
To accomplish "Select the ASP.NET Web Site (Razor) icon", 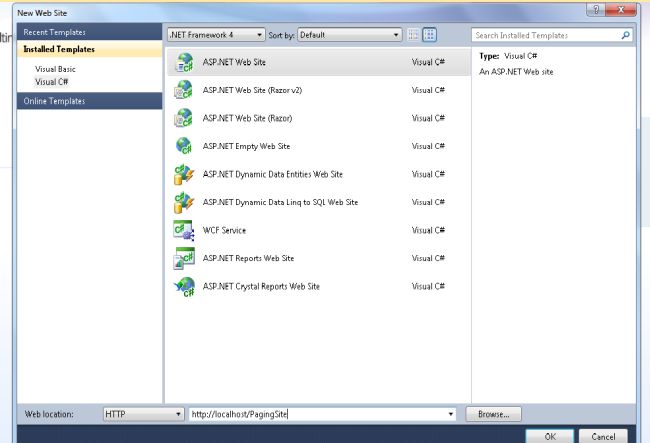I will click(x=184, y=119).
